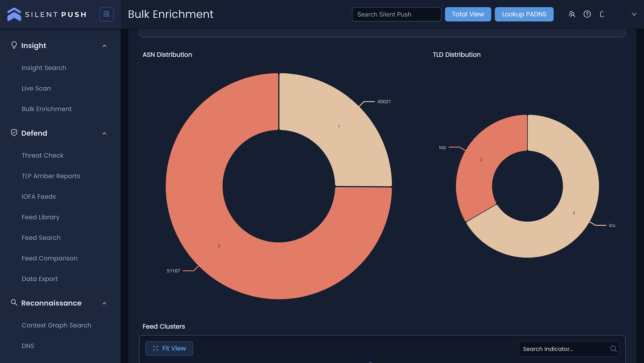644x363 pixels.
Task: Open Context Graph Search page
Action: (56, 325)
